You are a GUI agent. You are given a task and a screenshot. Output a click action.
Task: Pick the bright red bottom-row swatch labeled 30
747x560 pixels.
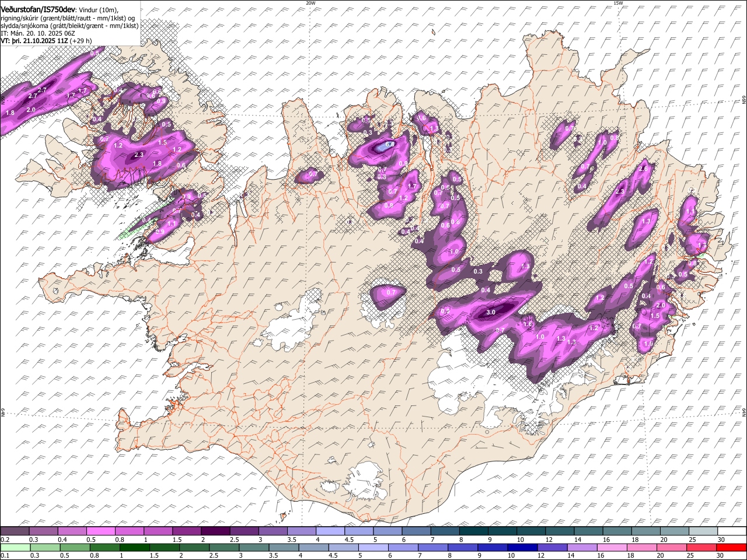point(732,547)
